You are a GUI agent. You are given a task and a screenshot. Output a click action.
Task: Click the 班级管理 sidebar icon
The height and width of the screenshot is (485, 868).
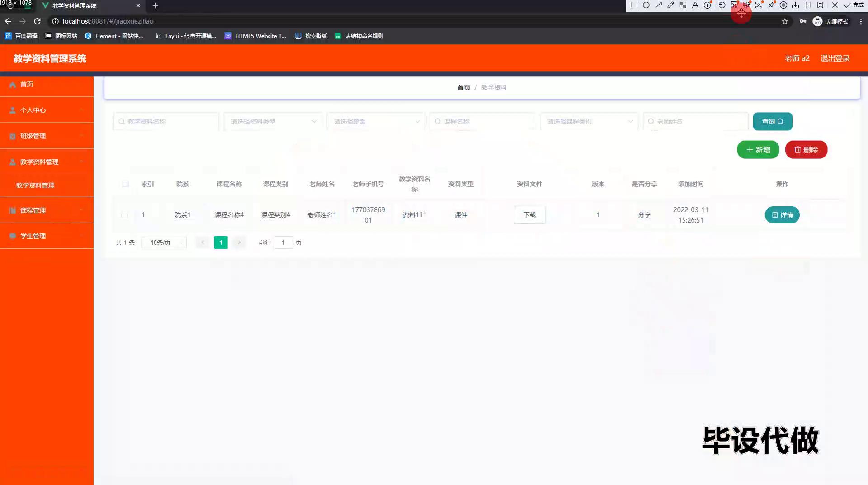pyautogui.click(x=13, y=136)
